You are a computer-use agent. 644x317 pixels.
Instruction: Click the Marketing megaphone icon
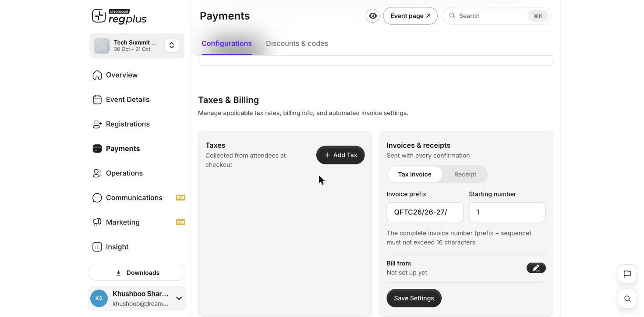(97, 222)
